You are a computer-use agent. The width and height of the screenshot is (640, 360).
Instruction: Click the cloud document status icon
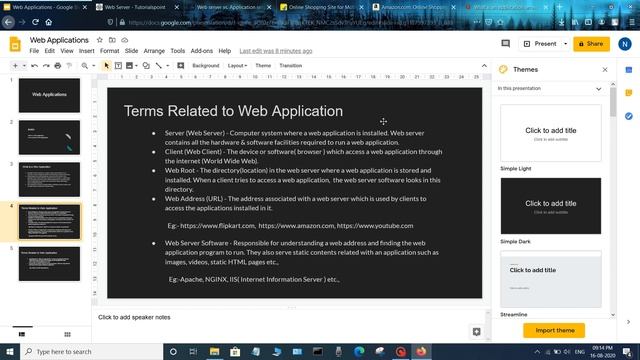tap(124, 40)
